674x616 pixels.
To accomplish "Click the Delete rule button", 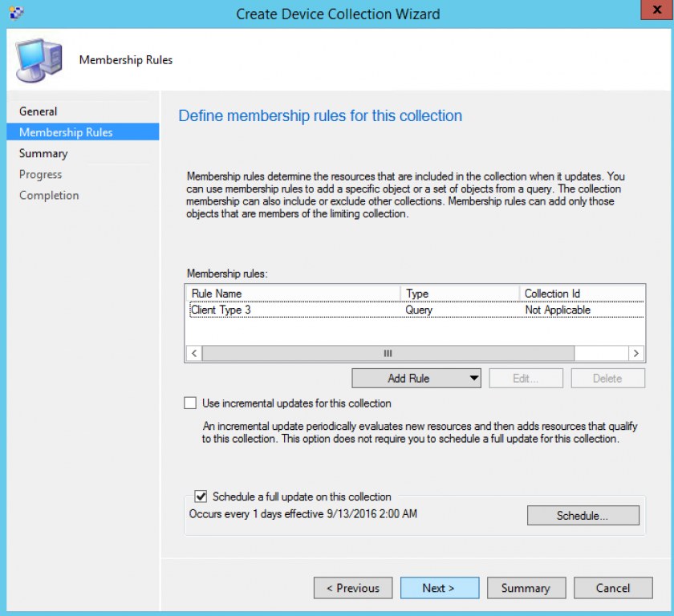I will [x=607, y=378].
